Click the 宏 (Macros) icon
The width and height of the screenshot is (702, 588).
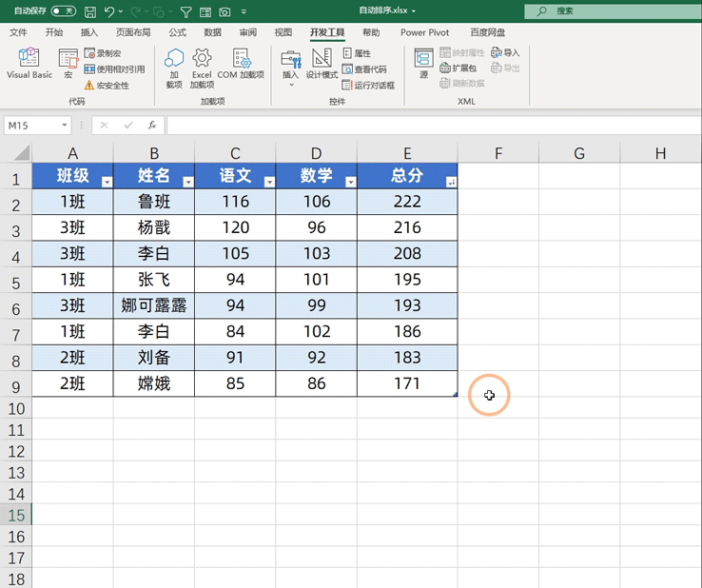pos(68,63)
